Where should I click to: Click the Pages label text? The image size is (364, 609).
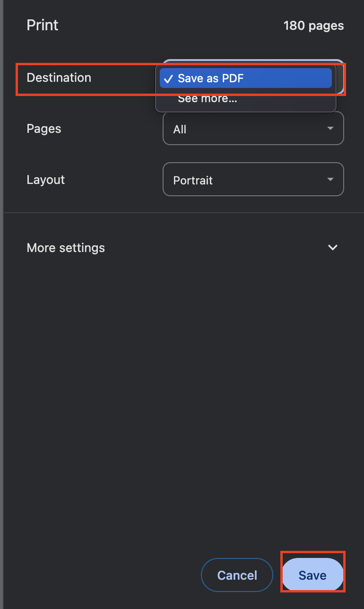[x=44, y=129]
